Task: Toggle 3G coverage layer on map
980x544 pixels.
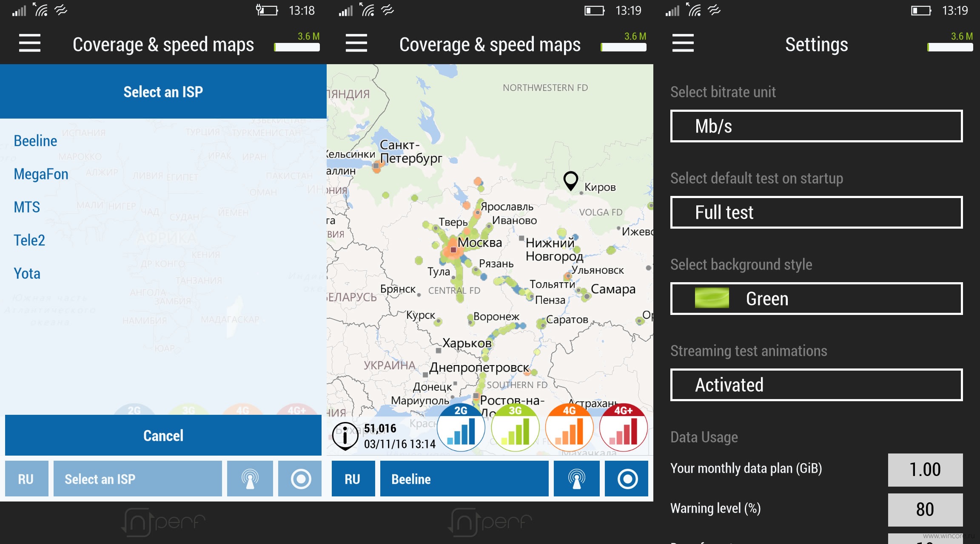Action: [x=515, y=428]
